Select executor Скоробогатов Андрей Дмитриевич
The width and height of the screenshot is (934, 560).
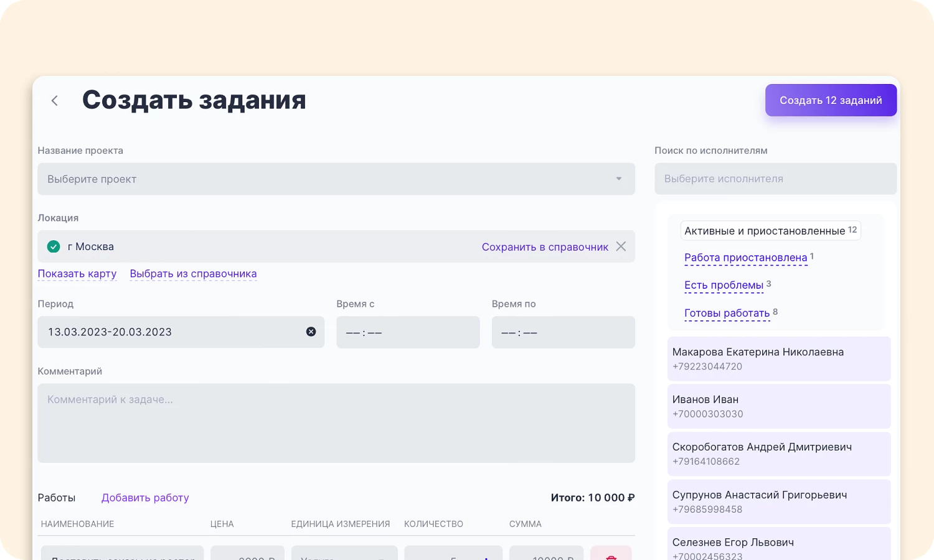[779, 454]
